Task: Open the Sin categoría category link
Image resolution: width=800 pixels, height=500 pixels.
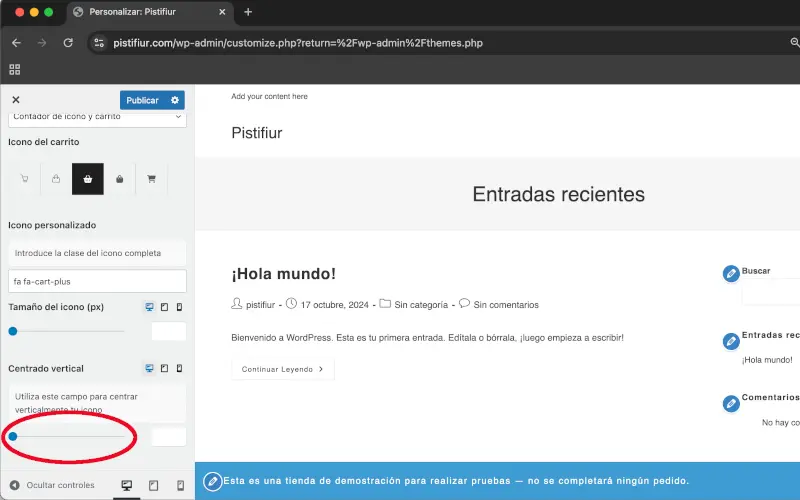Action: click(x=421, y=305)
